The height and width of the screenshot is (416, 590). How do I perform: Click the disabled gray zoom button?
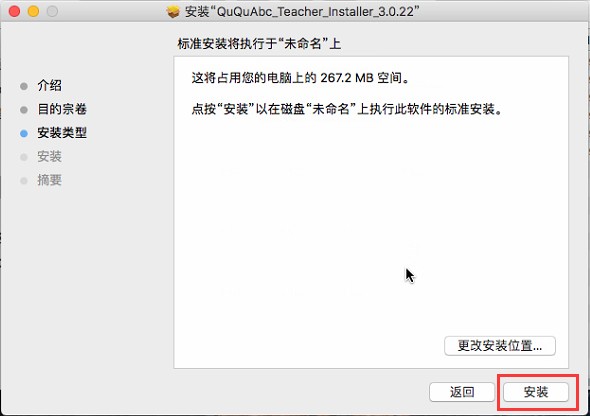[x=52, y=11]
